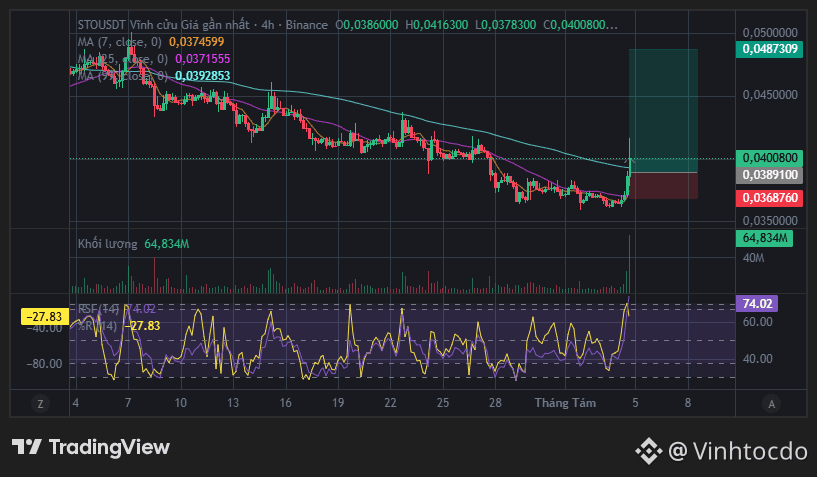817x477 pixels.
Task: Click the RSI value label 74.02 on axis
Action: click(757, 303)
